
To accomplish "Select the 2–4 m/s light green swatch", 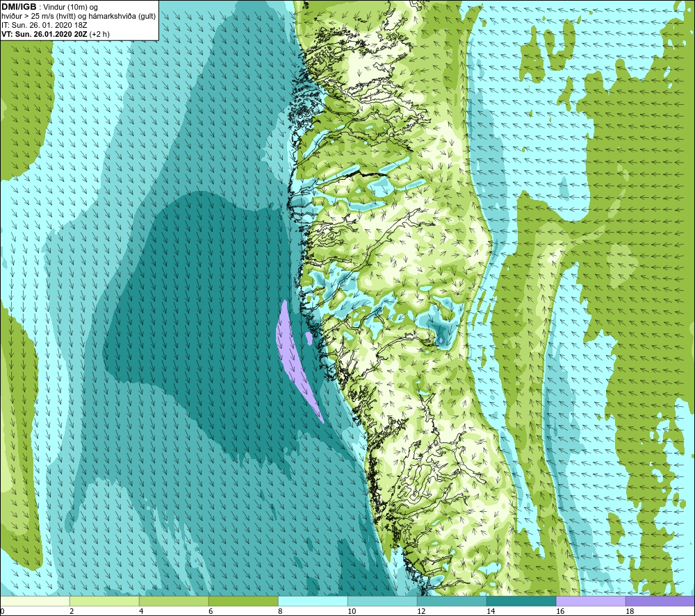I will pos(104,601).
